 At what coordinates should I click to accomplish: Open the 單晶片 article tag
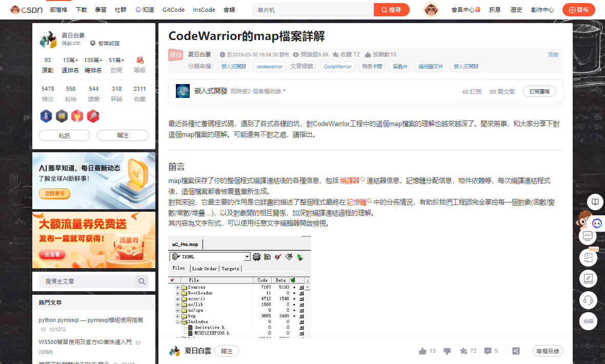click(400, 67)
